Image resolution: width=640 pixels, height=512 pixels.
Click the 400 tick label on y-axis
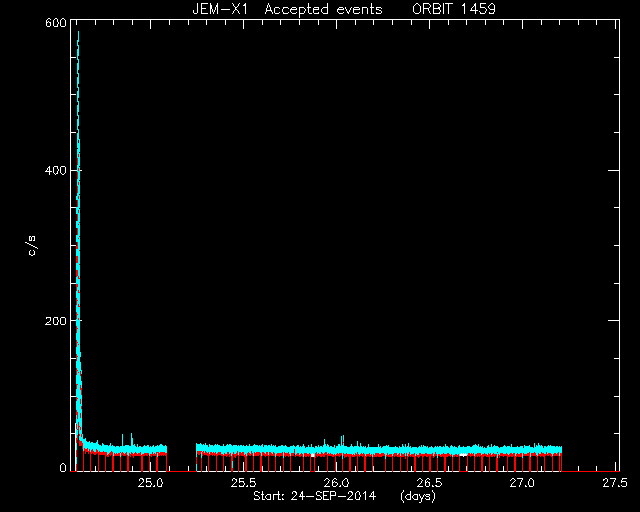(x=56, y=170)
